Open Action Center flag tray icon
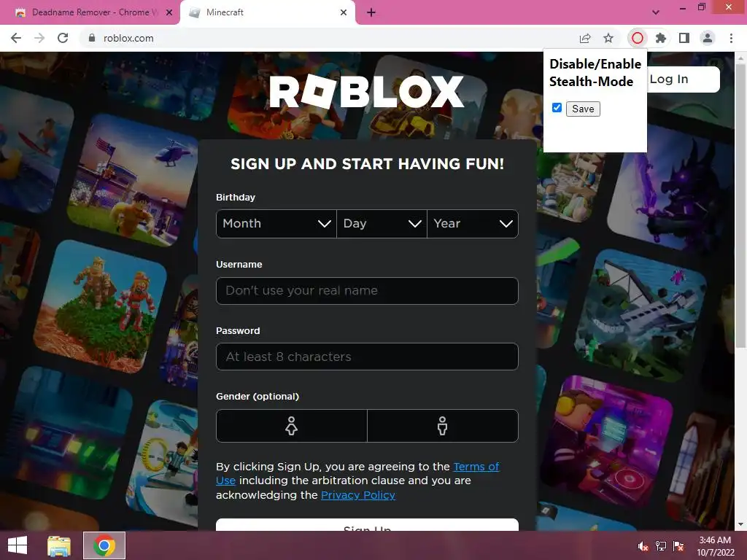The height and width of the screenshot is (560, 747). click(x=678, y=545)
